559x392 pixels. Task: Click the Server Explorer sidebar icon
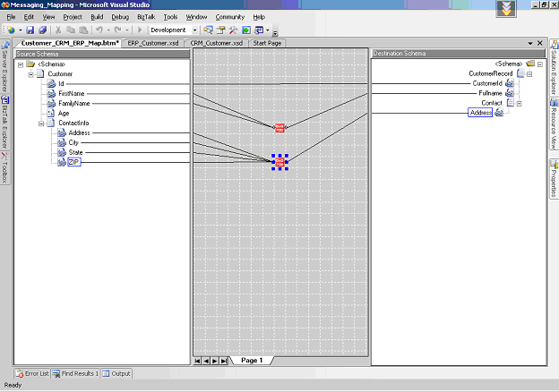click(x=5, y=44)
